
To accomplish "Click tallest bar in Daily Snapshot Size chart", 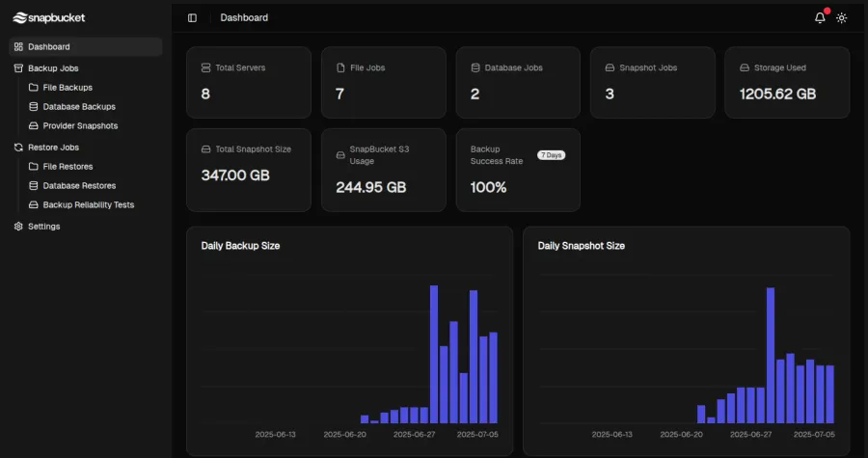I will pos(771,355).
